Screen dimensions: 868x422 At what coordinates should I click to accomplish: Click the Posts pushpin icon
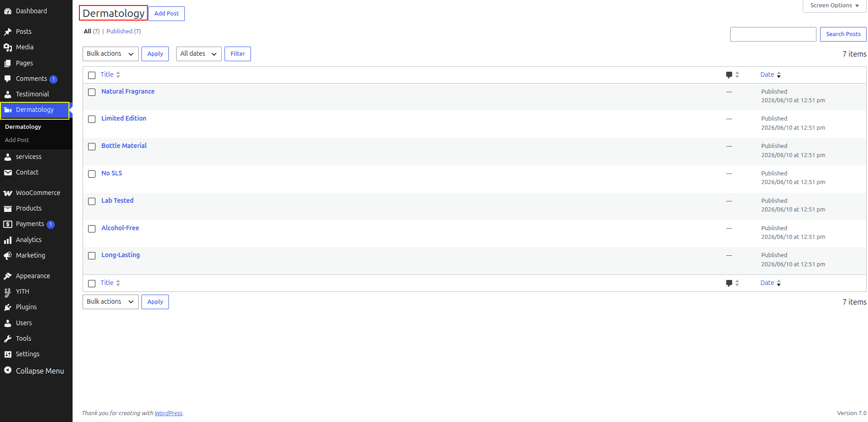pos(8,32)
